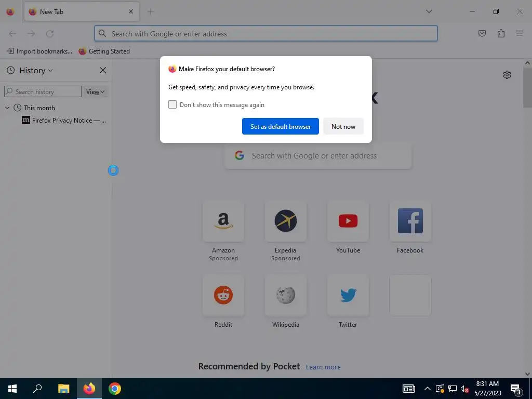532x399 pixels.
Task: Click the Not now button
Action: pyautogui.click(x=343, y=126)
